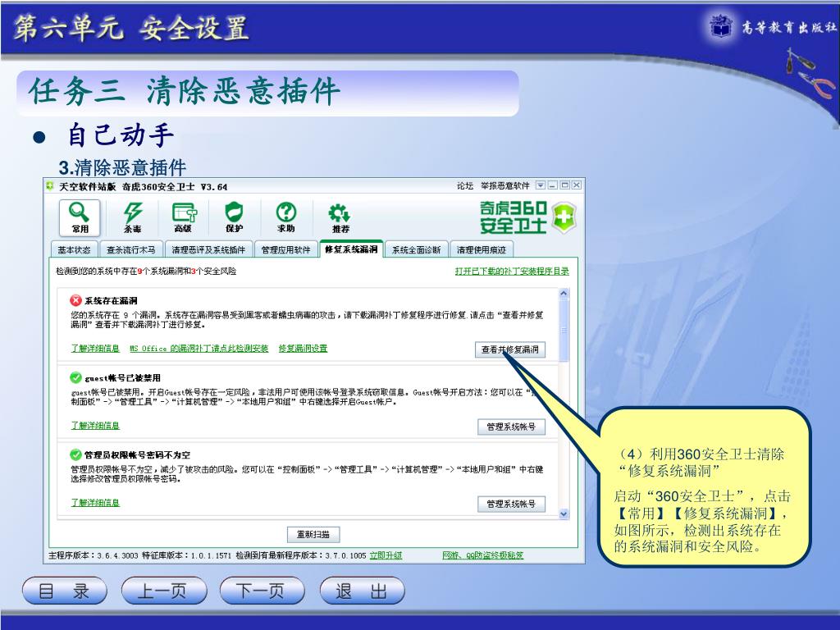The height and width of the screenshot is (630, 840).
Task: Close the 360安全卫士 window
Action: pos(577,185)
